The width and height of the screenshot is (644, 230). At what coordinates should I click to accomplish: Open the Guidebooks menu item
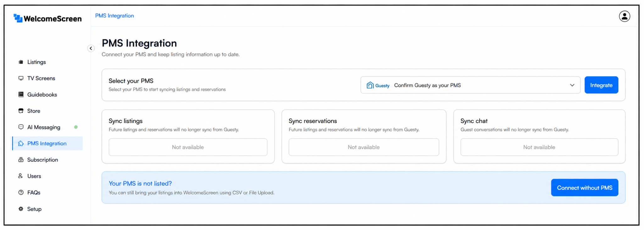[x=42, y=95]
